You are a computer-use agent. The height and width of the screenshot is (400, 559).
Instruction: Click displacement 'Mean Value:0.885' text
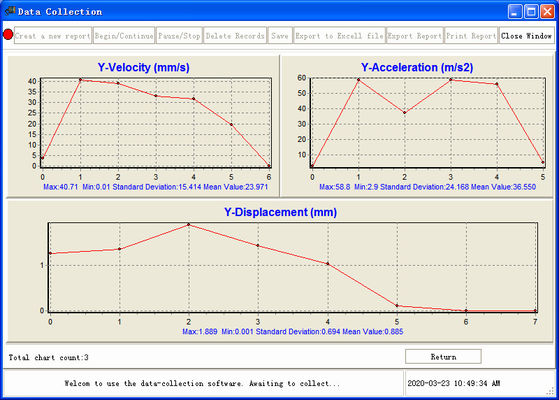pyautogui.click(x=373, y=332)
